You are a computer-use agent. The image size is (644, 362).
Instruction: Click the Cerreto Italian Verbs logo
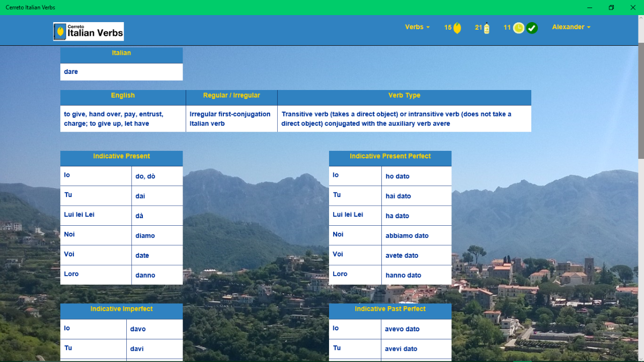pos(88,31)
